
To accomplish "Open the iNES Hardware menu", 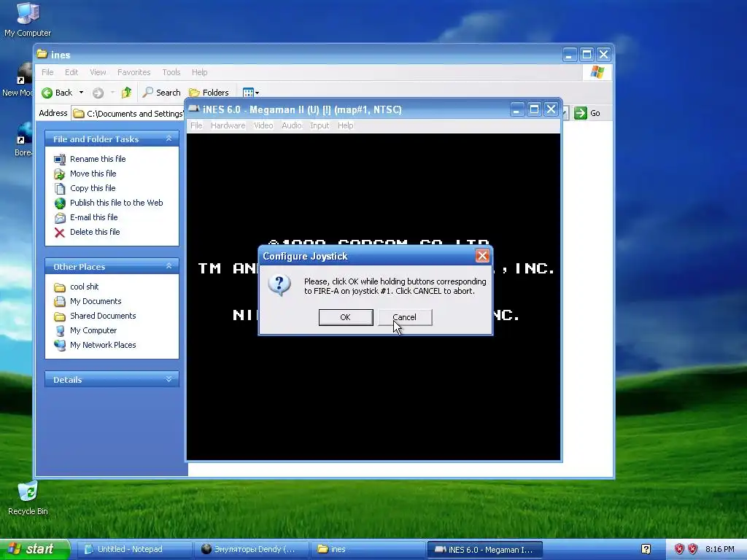I will pyautogui.click(x=228, y=125).
